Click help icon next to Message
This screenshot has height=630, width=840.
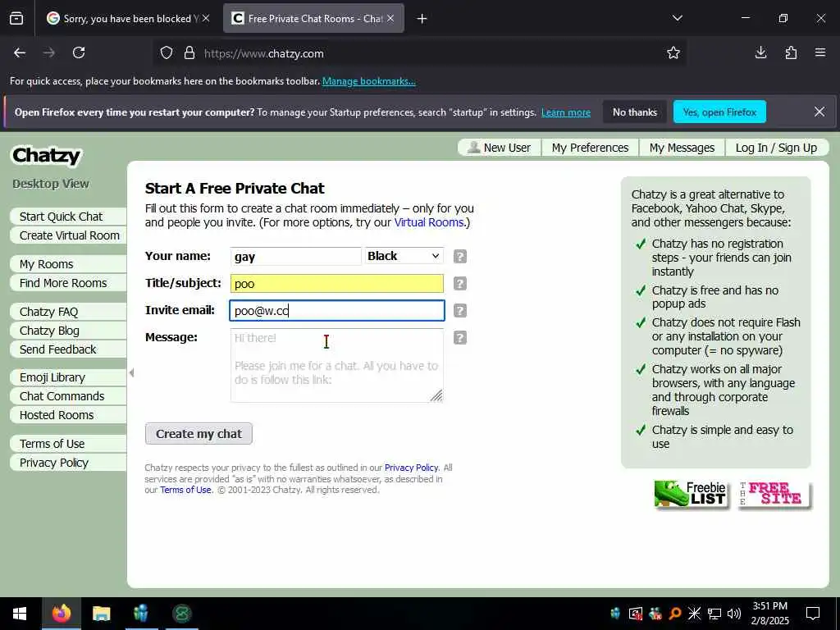[x=459, y=337]
